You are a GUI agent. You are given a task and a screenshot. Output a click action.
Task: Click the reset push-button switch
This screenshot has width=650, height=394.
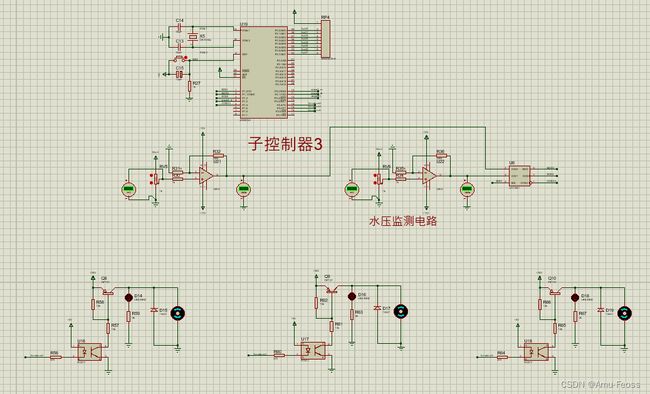click(179, 59)
